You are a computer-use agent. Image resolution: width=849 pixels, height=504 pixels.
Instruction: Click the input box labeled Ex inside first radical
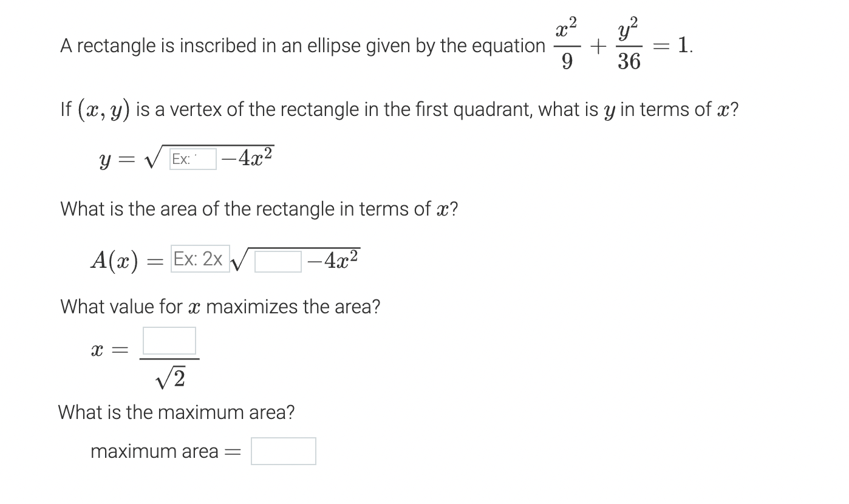[x=192, y=159]
